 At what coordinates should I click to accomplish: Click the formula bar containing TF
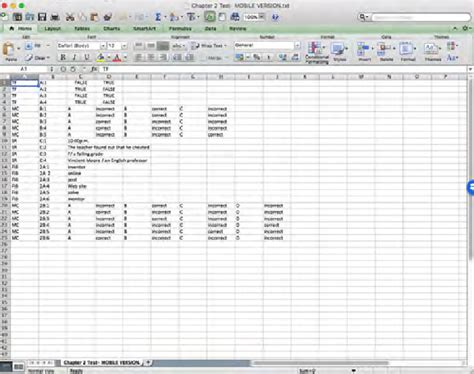point(283,69)
